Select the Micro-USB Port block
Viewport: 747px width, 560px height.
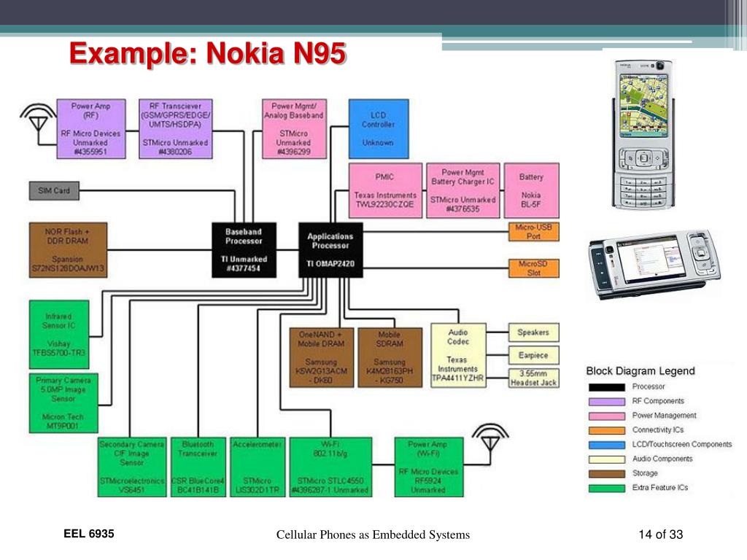tap(533, 232)
